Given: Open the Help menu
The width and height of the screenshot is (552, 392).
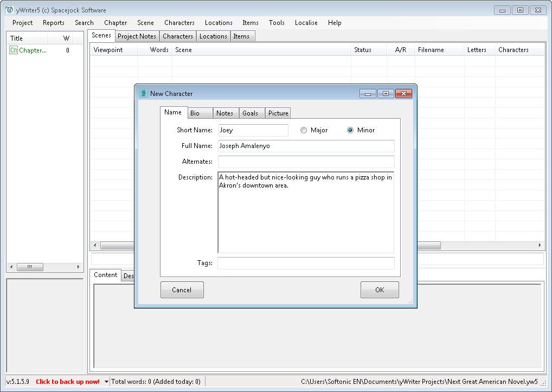Looking at the screenshot, I should point(335,23).
